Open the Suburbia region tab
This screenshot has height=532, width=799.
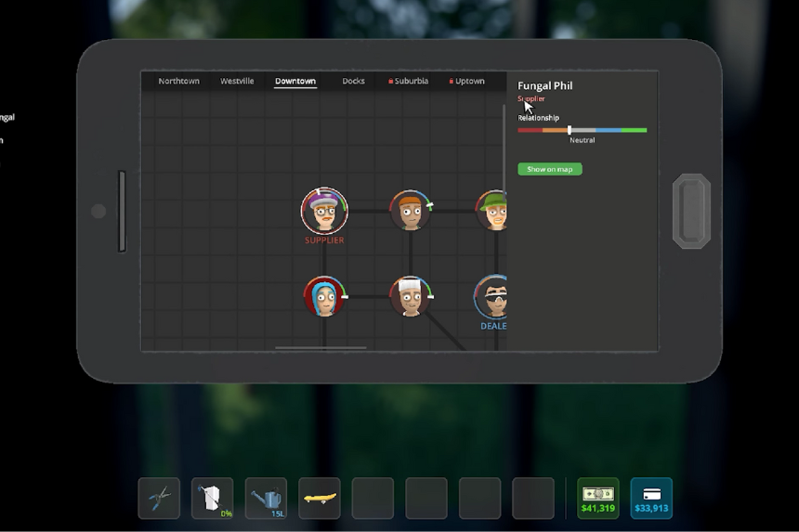point(410,82)
